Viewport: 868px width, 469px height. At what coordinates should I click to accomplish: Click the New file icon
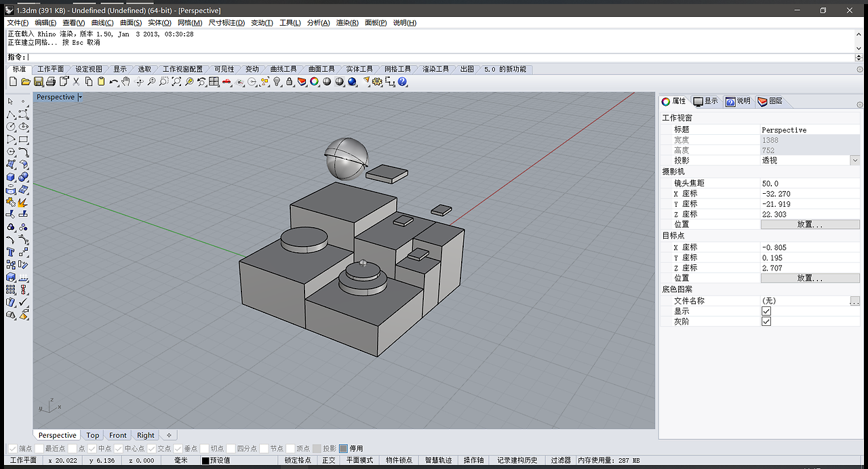pos(13,81)
